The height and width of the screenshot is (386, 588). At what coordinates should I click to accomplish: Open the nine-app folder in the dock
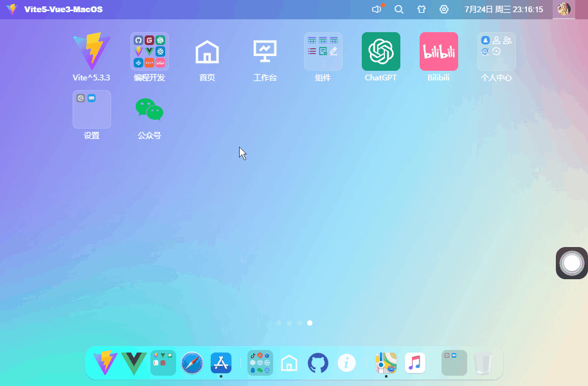coord(260,363)
